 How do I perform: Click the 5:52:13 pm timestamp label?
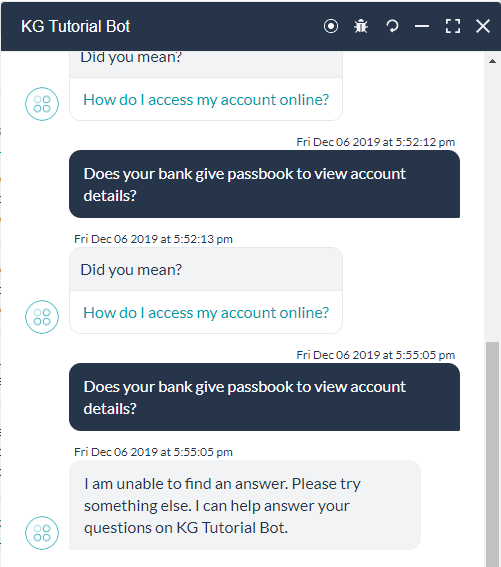tap(153, 239)
